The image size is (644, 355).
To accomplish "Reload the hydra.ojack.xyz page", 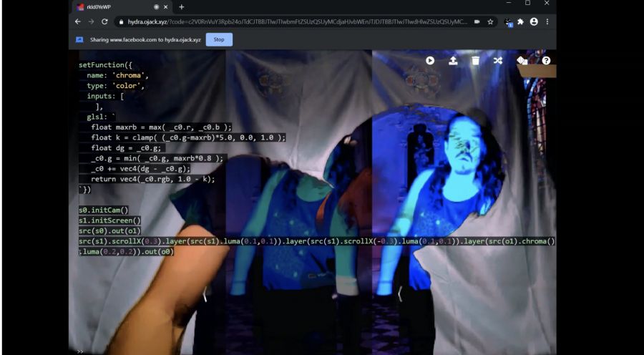I will (x=104, y=21).
